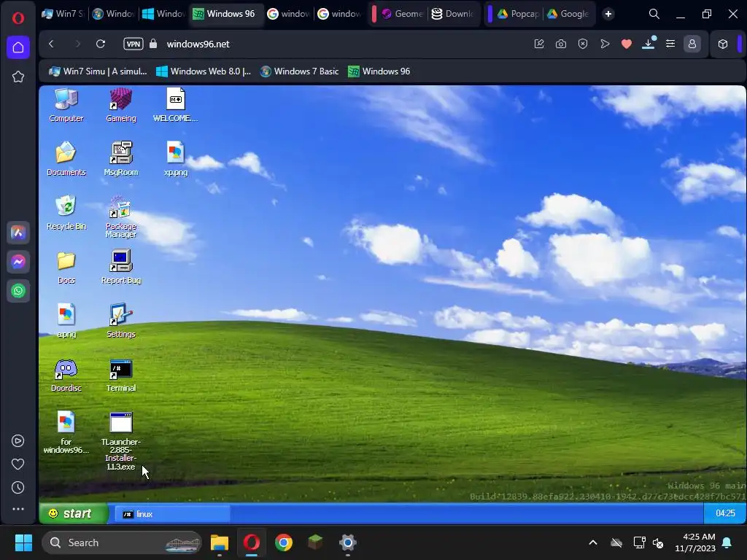Screen dimensions: 747x560
Task: Open the history clock in sidebar
Action: (18, 488)
